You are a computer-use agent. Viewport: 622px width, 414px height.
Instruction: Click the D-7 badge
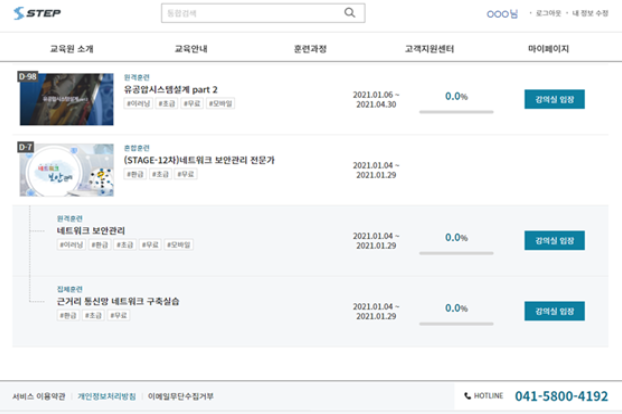point(25,147)
